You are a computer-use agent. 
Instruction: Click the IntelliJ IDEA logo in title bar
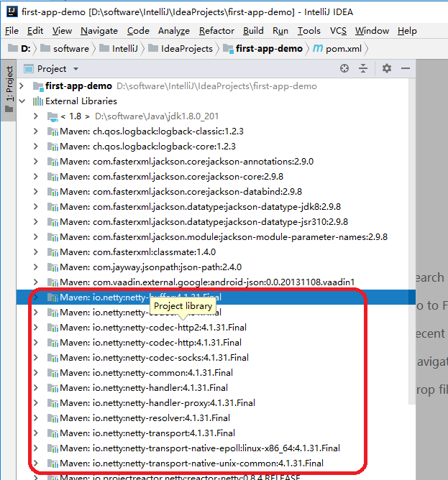12,11
